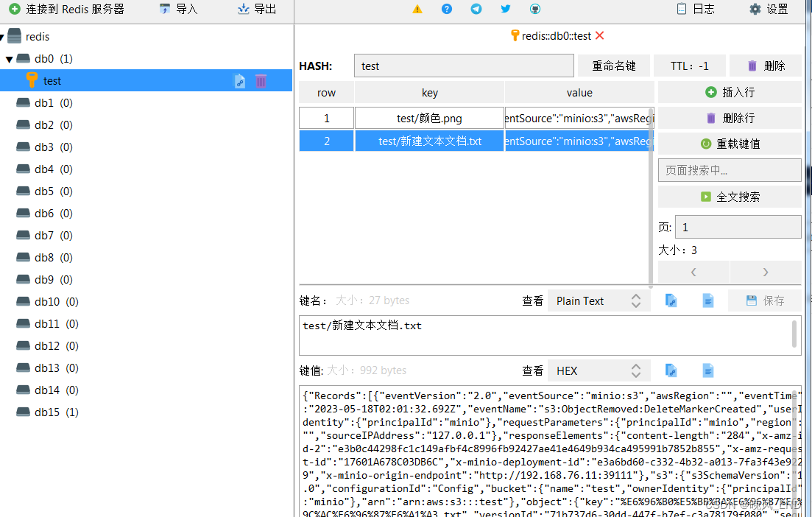
Task: Click document icon beside key value view
Action: (x=708, y=370)
